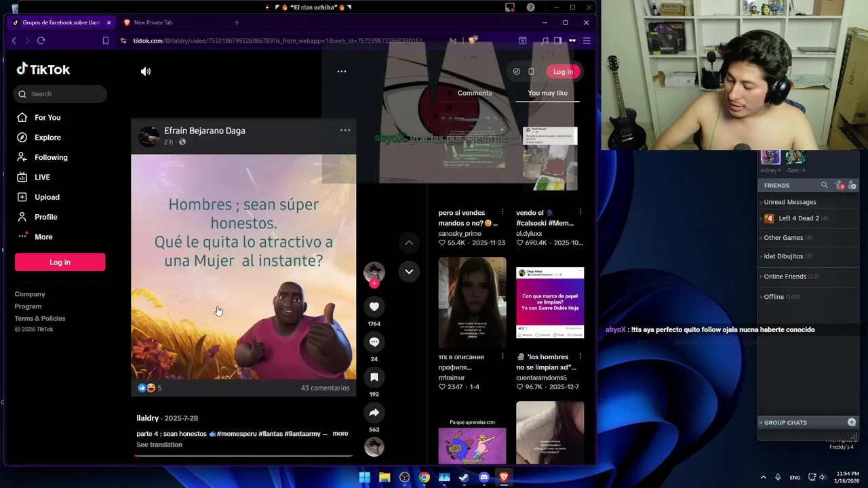Close the Grupos de Facebook tab
This screenshot has height=488, width=868.
point(108,22)
